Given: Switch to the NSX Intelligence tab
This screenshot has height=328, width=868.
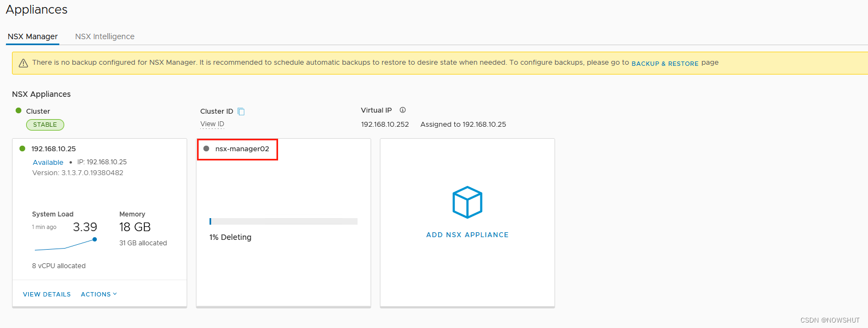Looking at the screenshot, I should (105, 36).
